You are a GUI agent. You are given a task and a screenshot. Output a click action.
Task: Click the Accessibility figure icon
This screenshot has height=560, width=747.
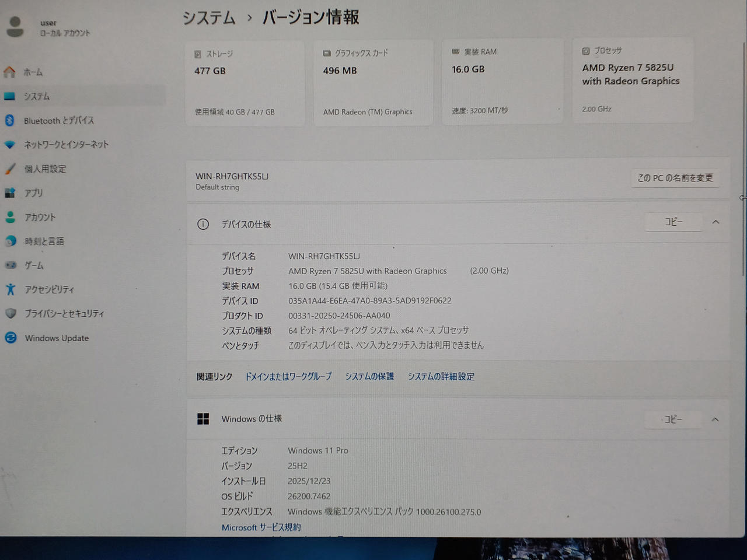(x=11, y=289)
